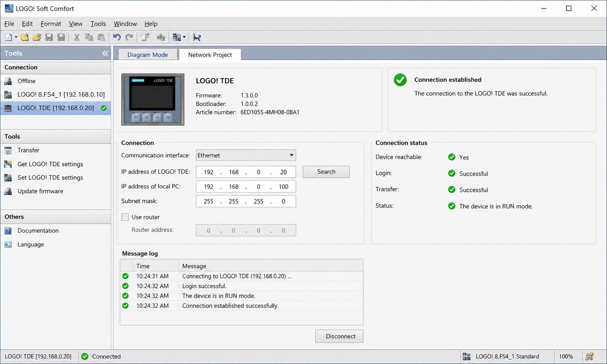607x364 pixels.
Task: Click the page layout toolbar icon
Action: coord(145,37)
